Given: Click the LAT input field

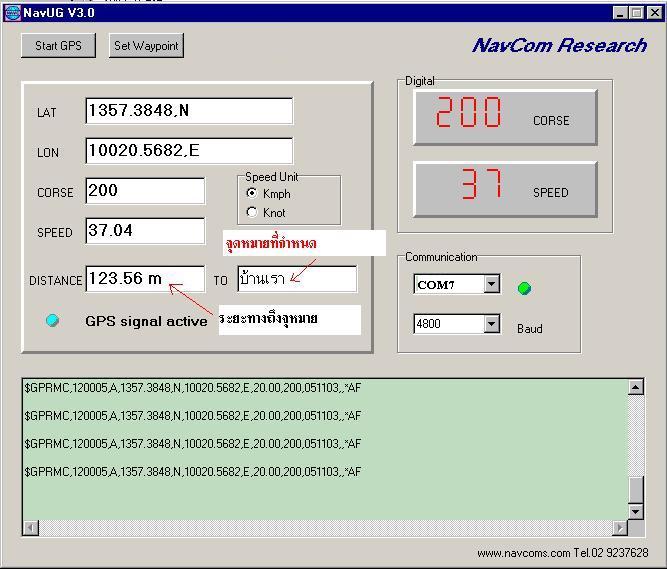Looking at the screenshot, I should (x=189, y=111).
